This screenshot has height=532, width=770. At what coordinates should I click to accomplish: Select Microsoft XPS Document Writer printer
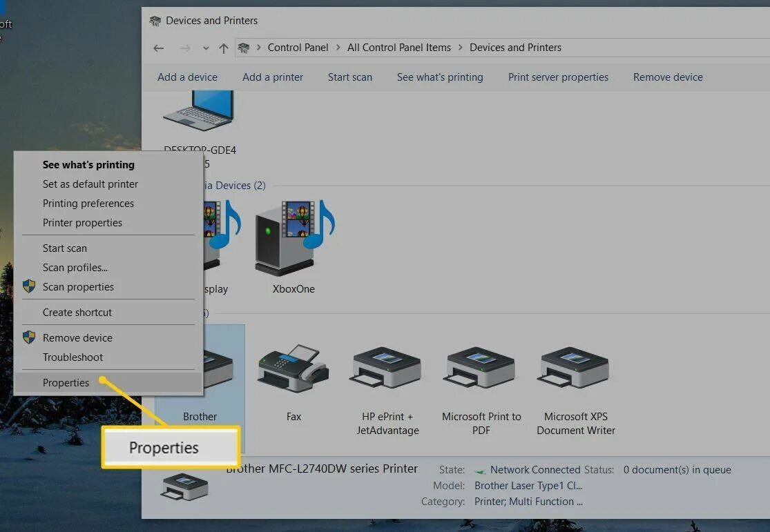575,368
